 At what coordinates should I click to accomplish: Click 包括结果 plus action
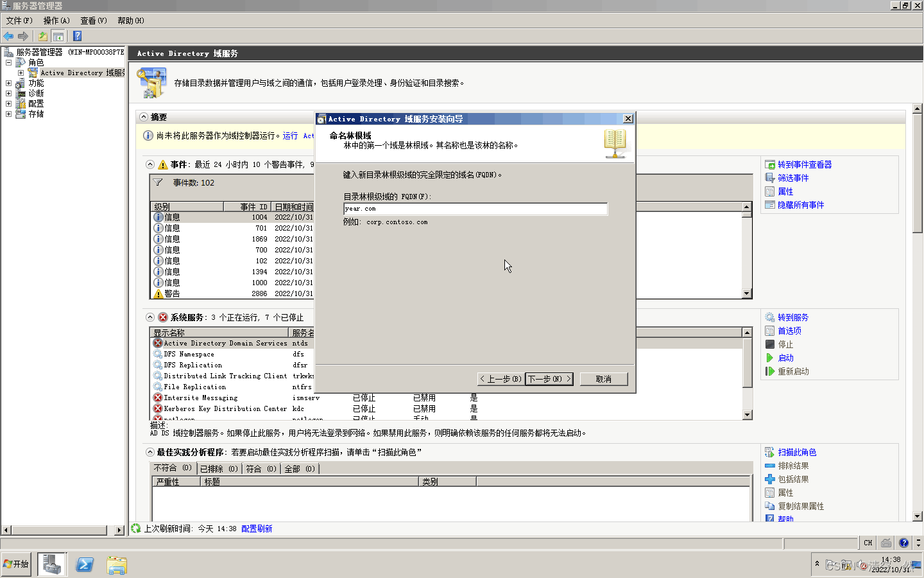(x=793, y=479)
